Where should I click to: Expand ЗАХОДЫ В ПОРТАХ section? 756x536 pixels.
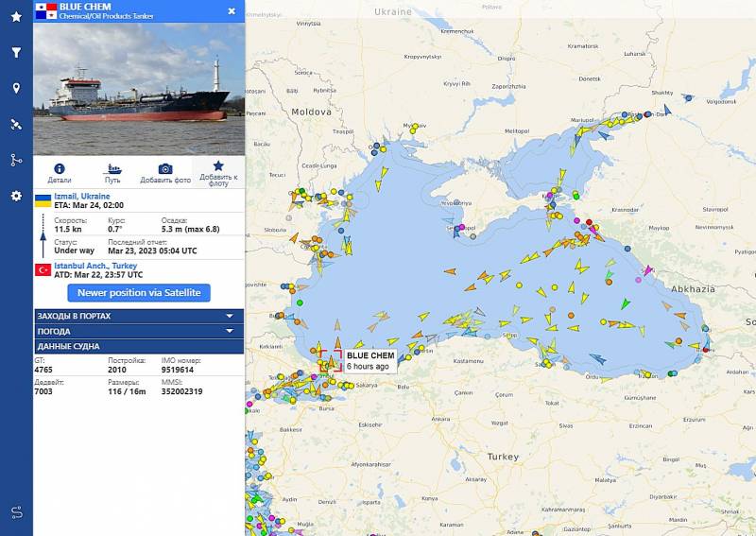coord(139,316)
